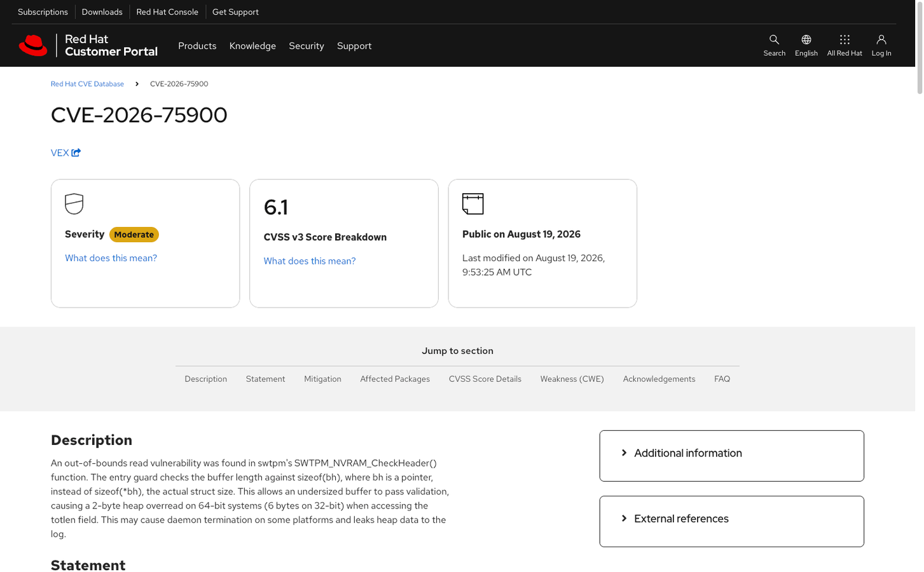924x572 pixels.
Task: Click the VEX external link icon
Action: tap(76, 153)
